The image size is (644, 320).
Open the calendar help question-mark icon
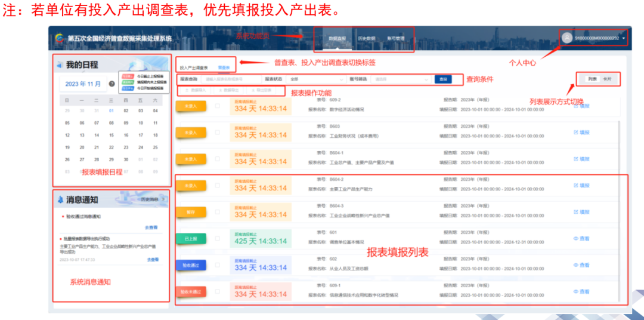point(112,84)
